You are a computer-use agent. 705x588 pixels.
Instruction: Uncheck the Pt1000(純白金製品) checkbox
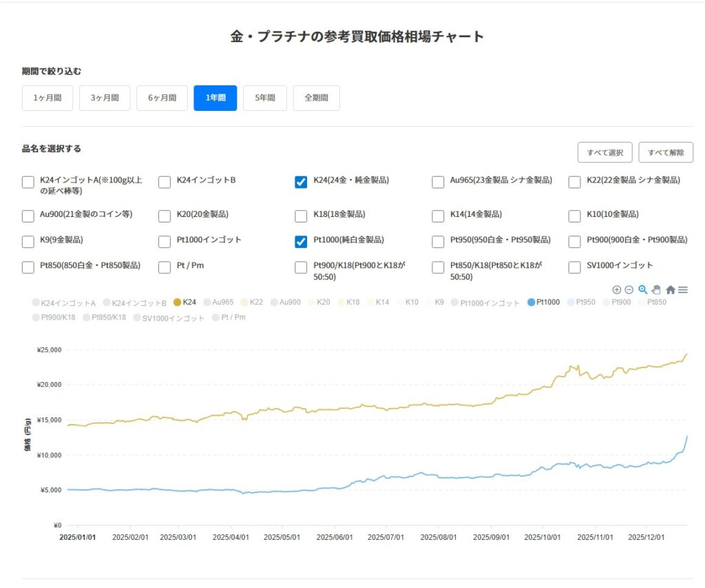coord(301,242)
